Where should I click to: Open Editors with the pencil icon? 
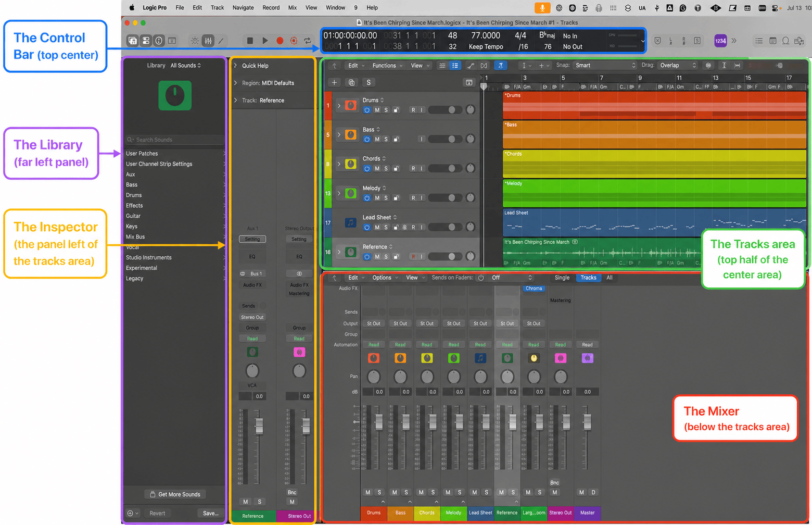point(221,41)
